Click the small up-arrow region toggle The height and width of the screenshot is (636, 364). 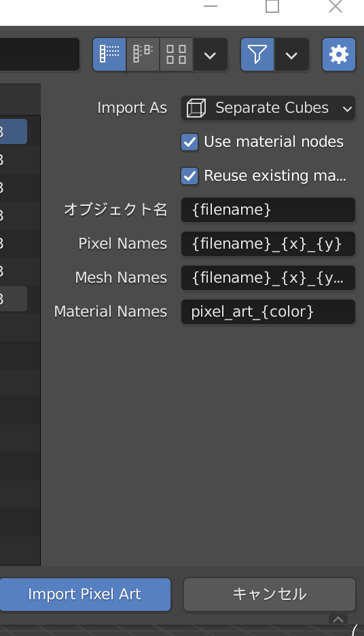[x=338, y=620]
